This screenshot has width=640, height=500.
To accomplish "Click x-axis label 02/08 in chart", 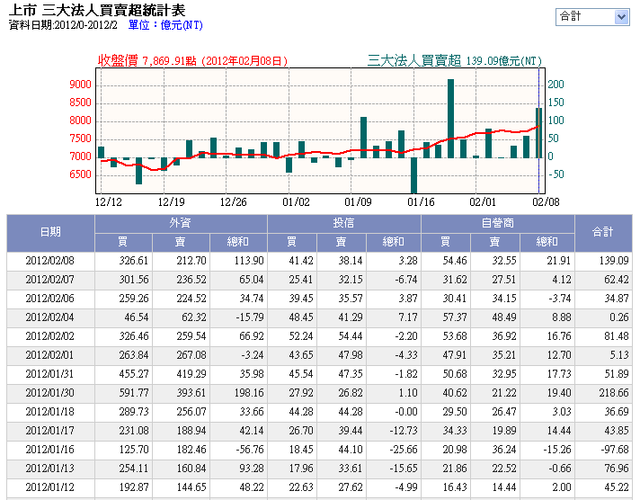I will point(546,202).
